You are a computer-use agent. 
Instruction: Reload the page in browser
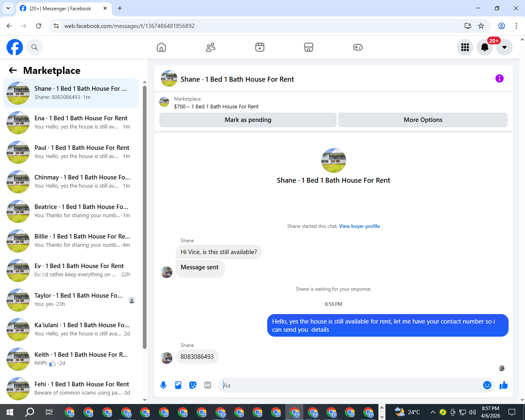39,26
